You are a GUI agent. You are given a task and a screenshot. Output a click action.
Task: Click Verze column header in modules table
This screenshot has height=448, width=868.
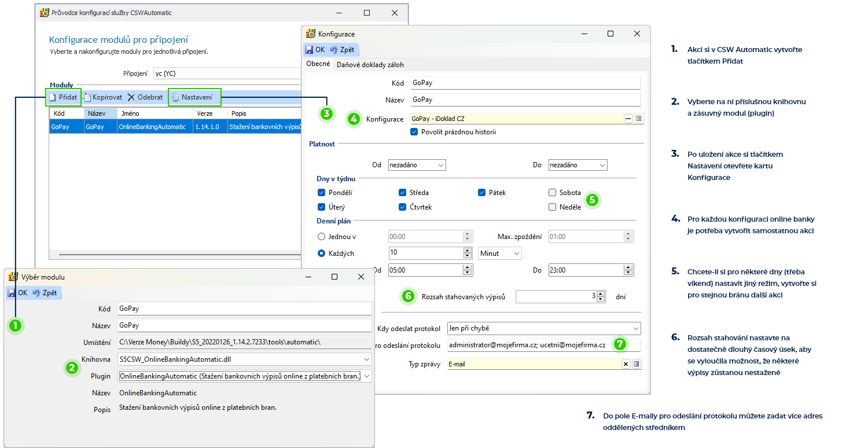pos(210,114)
